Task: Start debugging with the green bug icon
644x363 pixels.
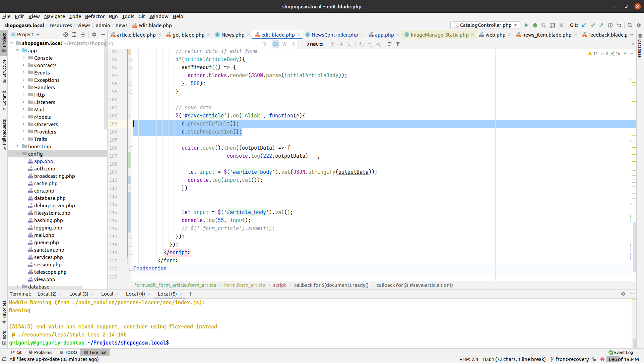Action: (535, 25)
